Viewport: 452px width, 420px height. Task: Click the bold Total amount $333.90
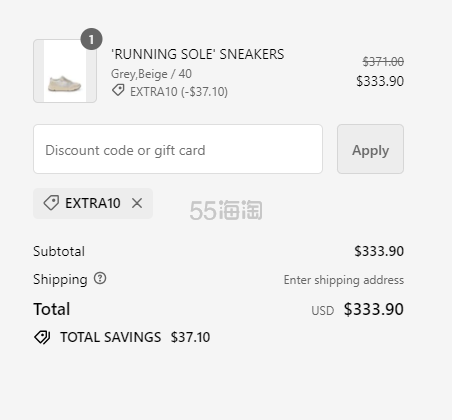(374, 309)
